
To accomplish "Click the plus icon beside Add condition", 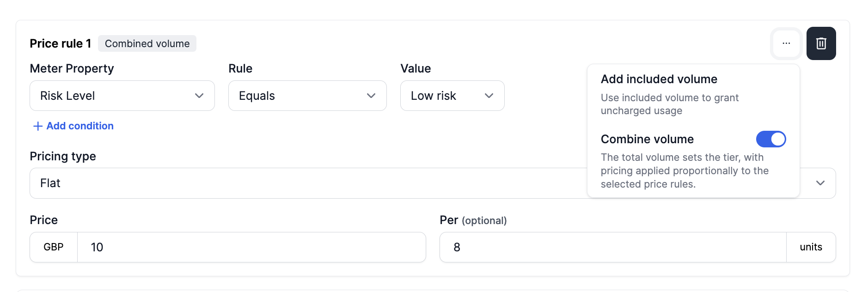I will pos(38,126).
